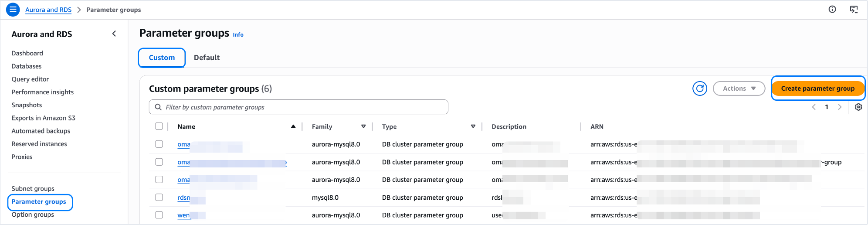The height and width of the screenshot is (225, 868).
Task: Go to next page arrow
Action: pos(840,107)
